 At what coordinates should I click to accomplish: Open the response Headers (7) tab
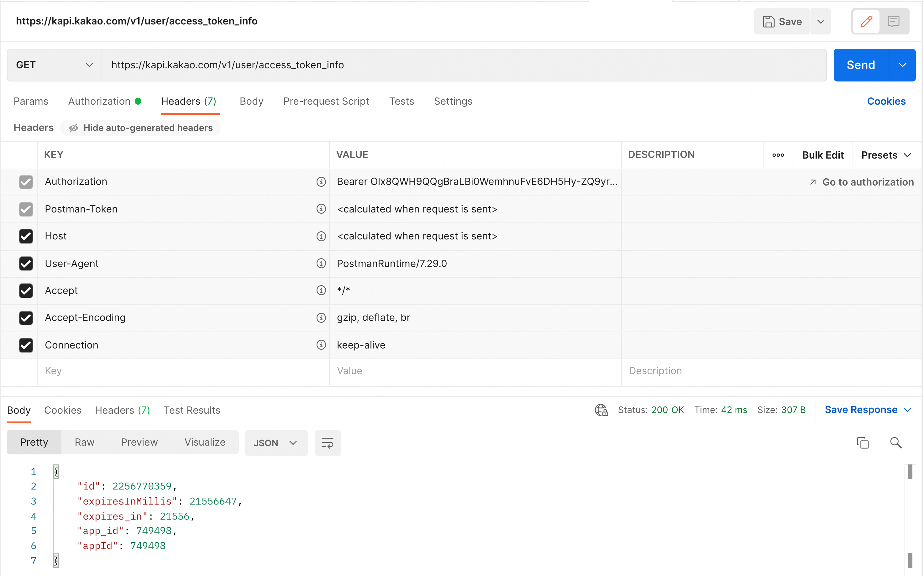[x=122, y=410]
